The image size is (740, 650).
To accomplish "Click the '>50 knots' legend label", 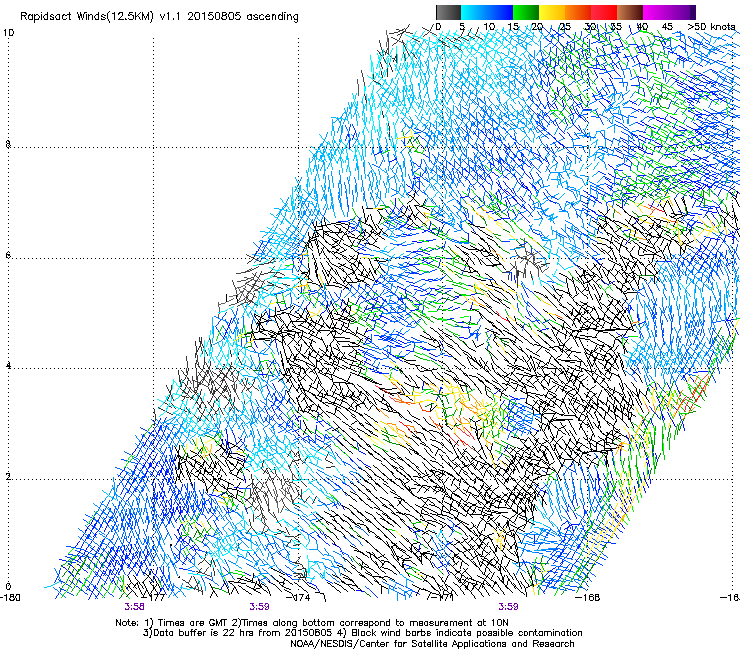I will click(x=711, y=27).
